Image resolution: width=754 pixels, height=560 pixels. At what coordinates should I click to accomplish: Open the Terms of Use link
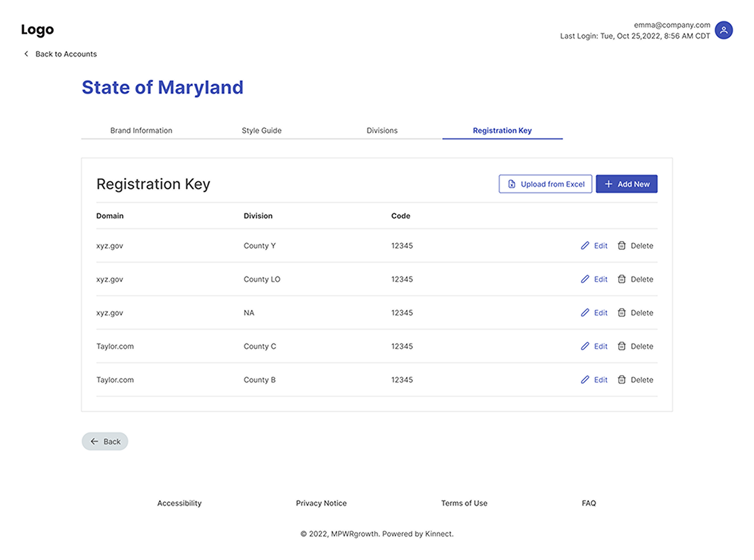pos(464,503)
